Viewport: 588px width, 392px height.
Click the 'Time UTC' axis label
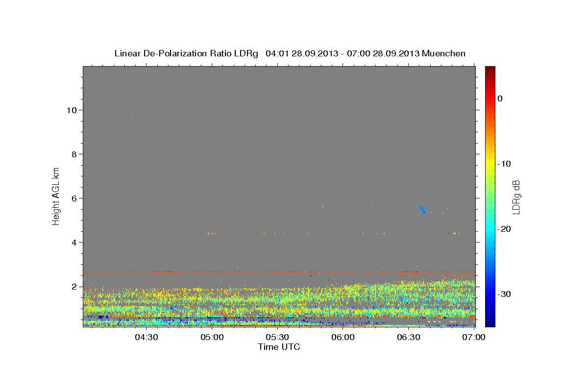[x=279, y=347]
